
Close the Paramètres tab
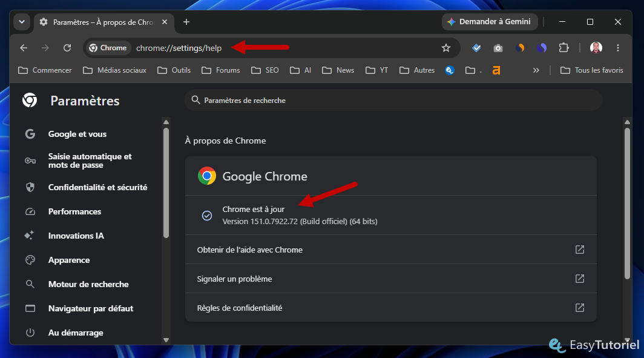(x=165, y=22)
